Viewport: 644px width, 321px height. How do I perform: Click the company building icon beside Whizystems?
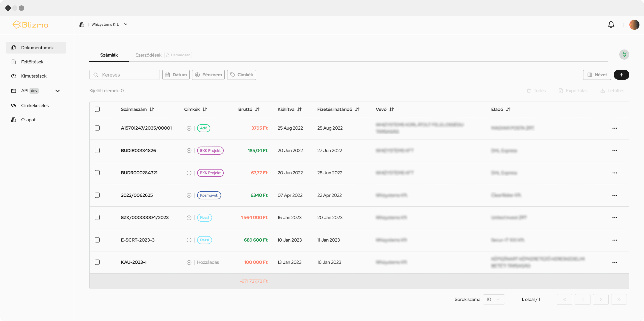(x=82, y=25)
